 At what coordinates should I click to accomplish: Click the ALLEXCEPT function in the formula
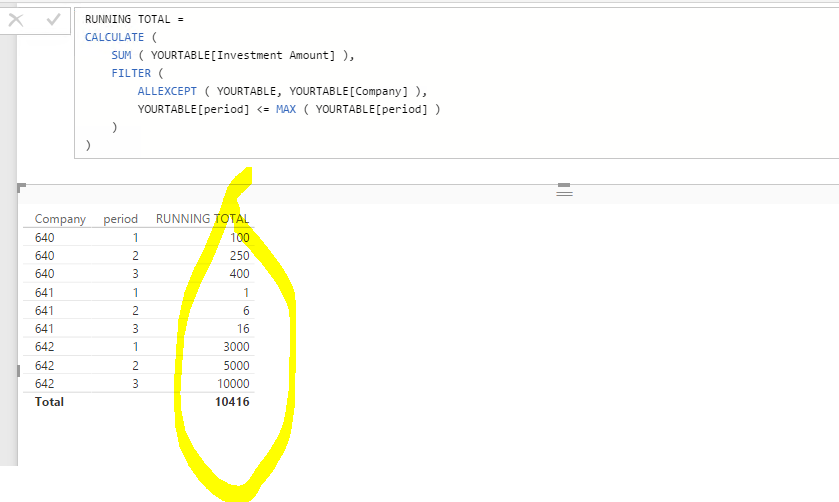tap(167, 92)
